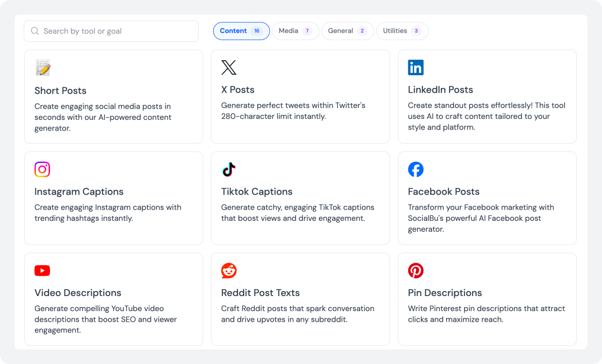602x364 pixels.
Task: Open the Short Posts tool title
Action: point(60,91)
